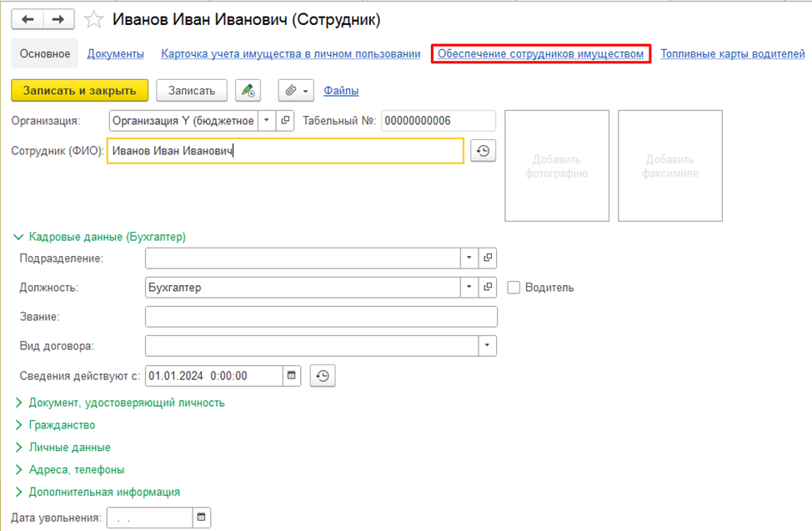Image resolution: width=812 pixels, height=531 pixels.
Task: Click the Вид договора input field
Action: (312, 346)
